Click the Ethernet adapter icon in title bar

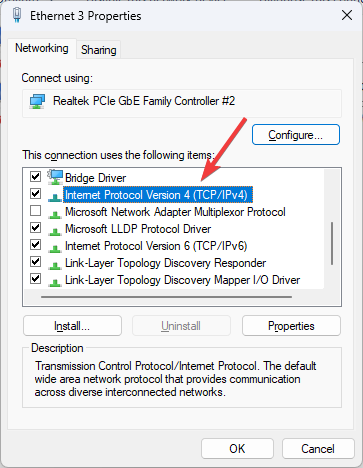[17, 15]
